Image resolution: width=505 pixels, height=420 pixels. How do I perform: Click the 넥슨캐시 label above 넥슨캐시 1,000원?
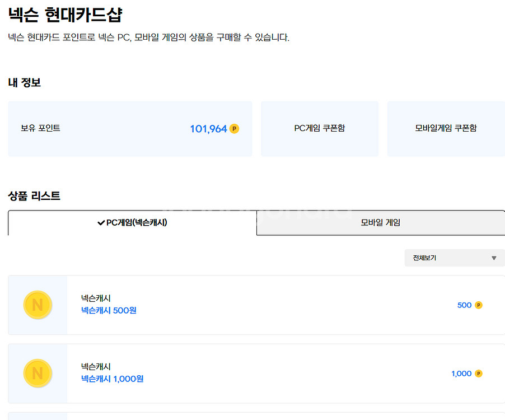tap(96, 367)
